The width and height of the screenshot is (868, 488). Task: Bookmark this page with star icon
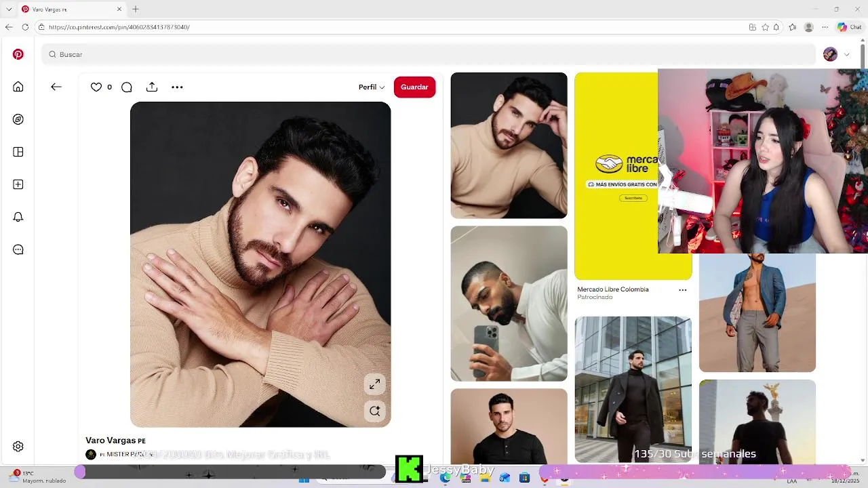(766, 27)
